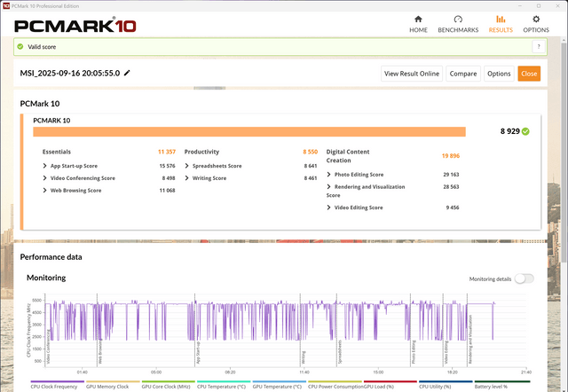The width and height of the screenshot is (568, 392).
Task: Toggle GPU Core Clock (MHz) legend series
Action: (x=168, y=385)
